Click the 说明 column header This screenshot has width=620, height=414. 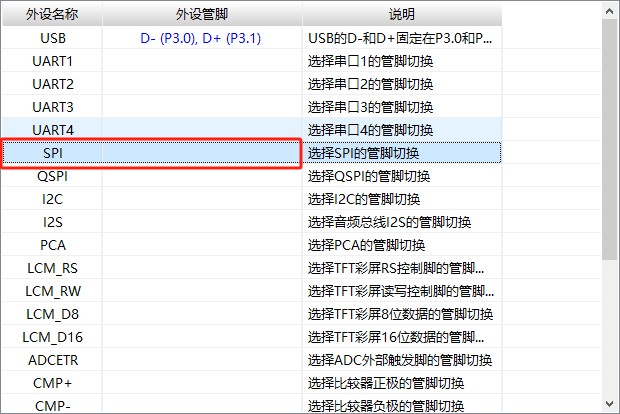click(x=402, y=14)
